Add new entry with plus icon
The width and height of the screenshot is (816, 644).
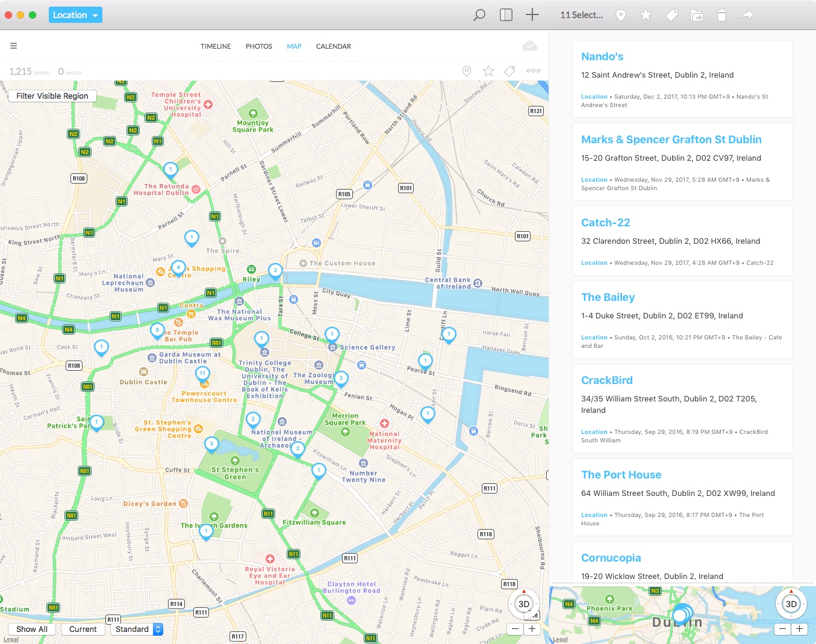(x=532, y=15)
